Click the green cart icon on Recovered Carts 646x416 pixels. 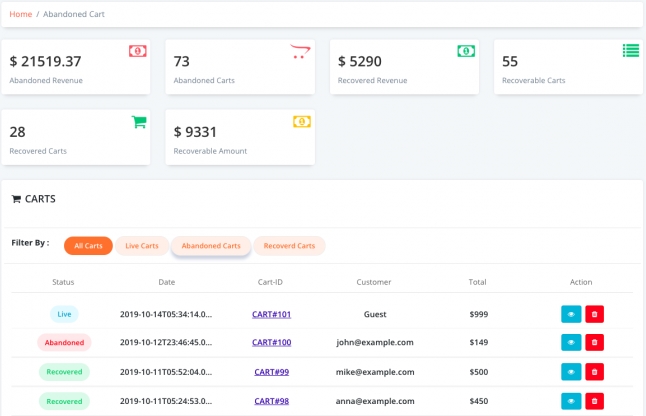tap(139, 122)
